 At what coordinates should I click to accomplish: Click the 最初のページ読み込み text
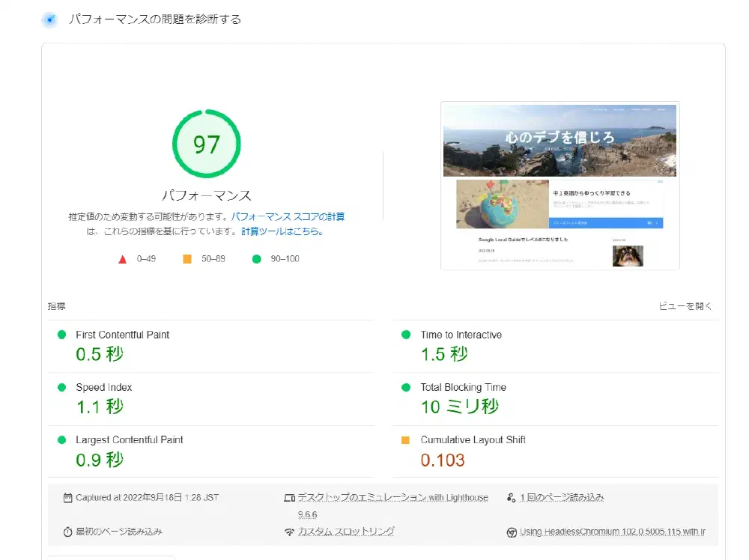pos(119,532)
